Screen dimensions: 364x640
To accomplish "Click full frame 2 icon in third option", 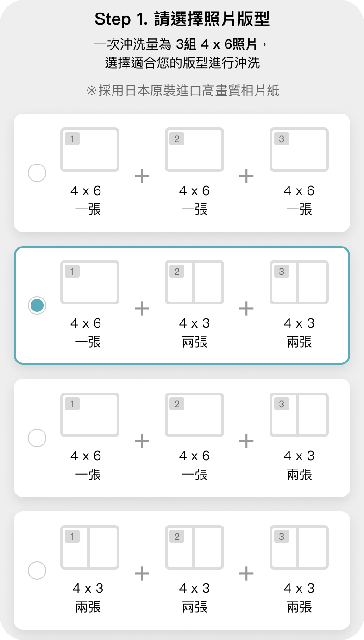I will tap(195, 415).
